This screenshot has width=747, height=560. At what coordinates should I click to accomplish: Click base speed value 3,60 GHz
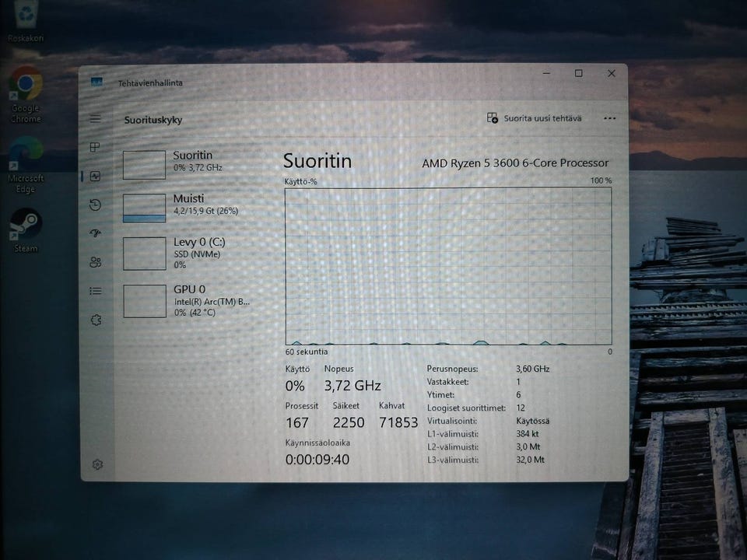(532, 369)
